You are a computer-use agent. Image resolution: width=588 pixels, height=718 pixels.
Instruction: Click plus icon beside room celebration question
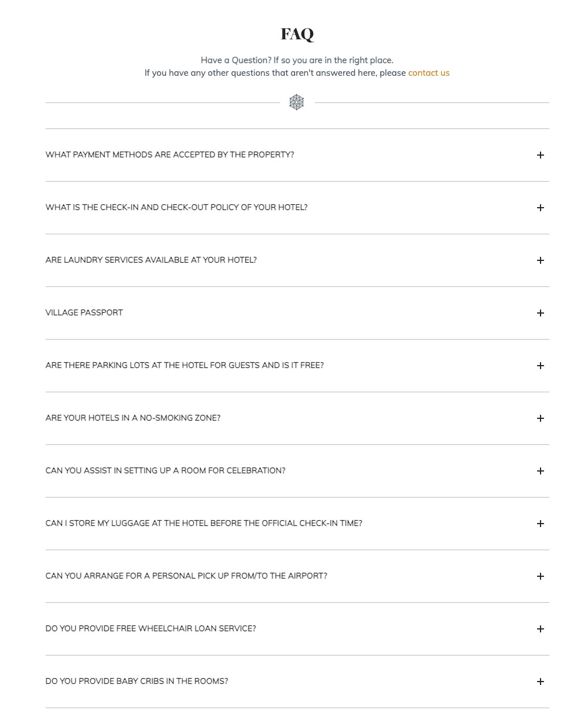pos(540,471)
